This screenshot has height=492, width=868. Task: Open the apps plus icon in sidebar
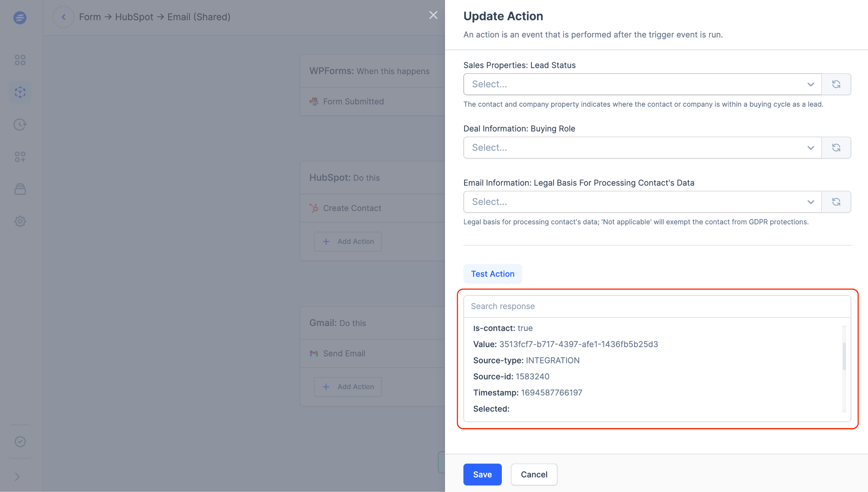(x=20, y=157)
